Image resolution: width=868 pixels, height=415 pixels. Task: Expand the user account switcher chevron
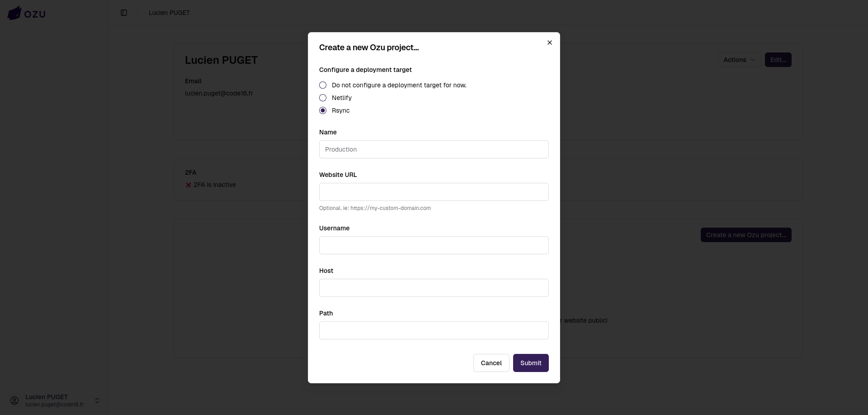pyautogui.click(x=97, y=401)
